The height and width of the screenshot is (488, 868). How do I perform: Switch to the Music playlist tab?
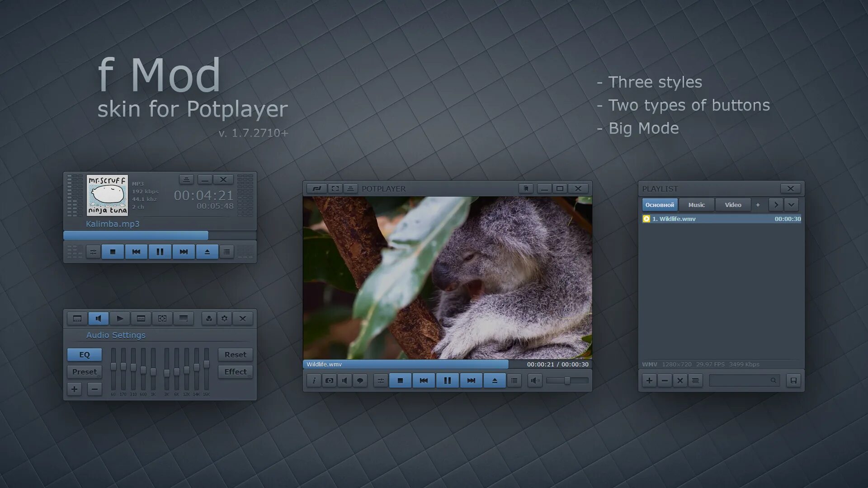(x=696, y=205)
